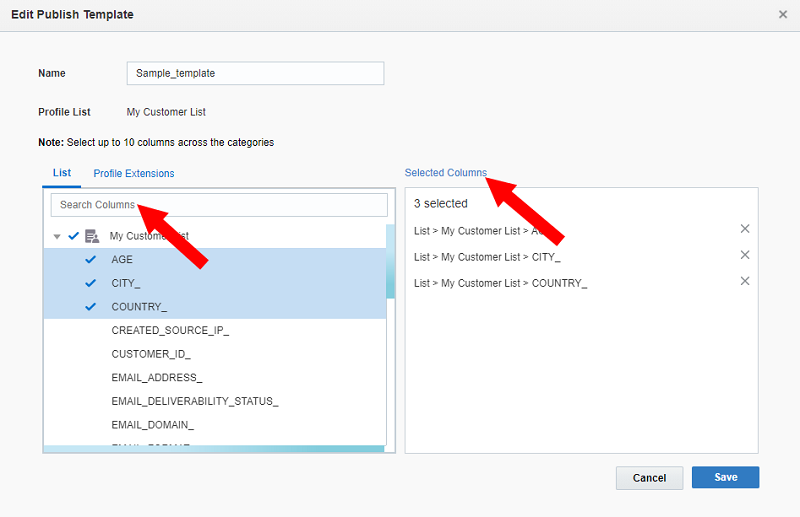Select the EMAIL_ADDRESS_ column
The width and height of the screenshot is (800, 517).
click(x=157, y=377)
